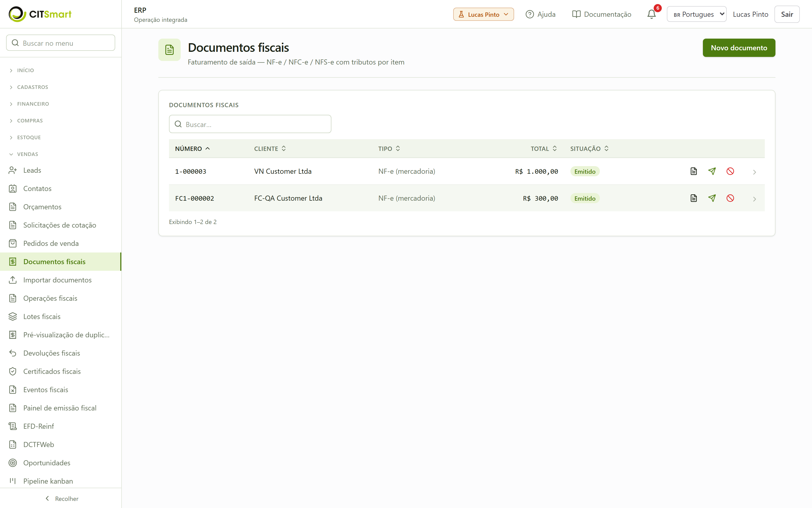The width and height of the screenshot is (812, 508).
Task: Go to Contatos in sidebar
Action: [x=60, y=188]
